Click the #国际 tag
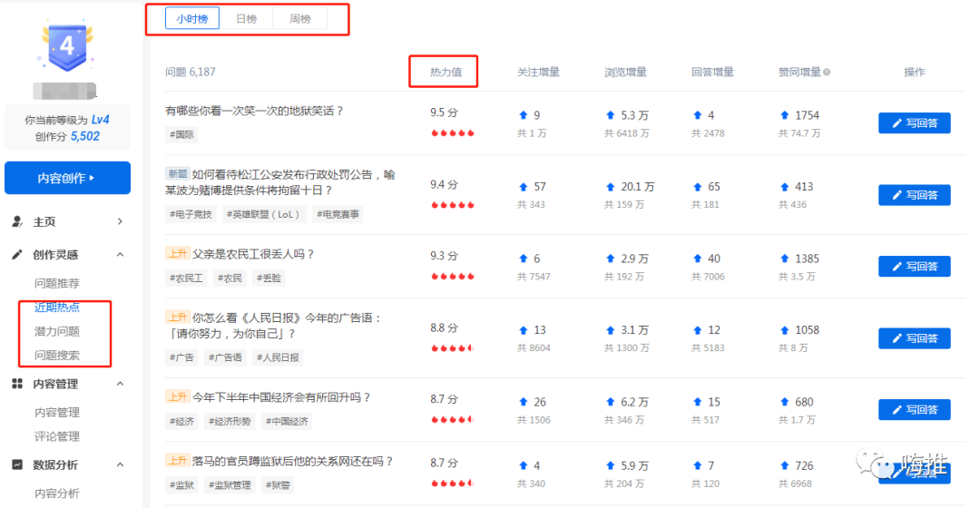Screen dimensions: 980x508 181,134
